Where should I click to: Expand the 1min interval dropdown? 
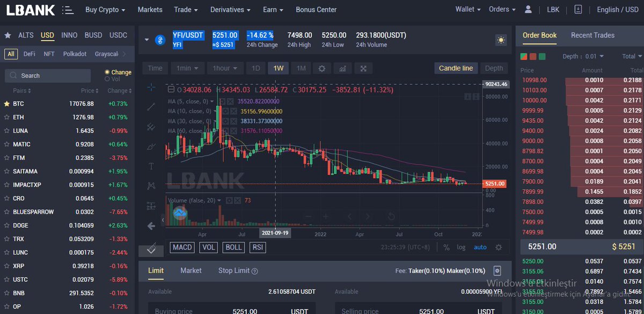point(188,68)
